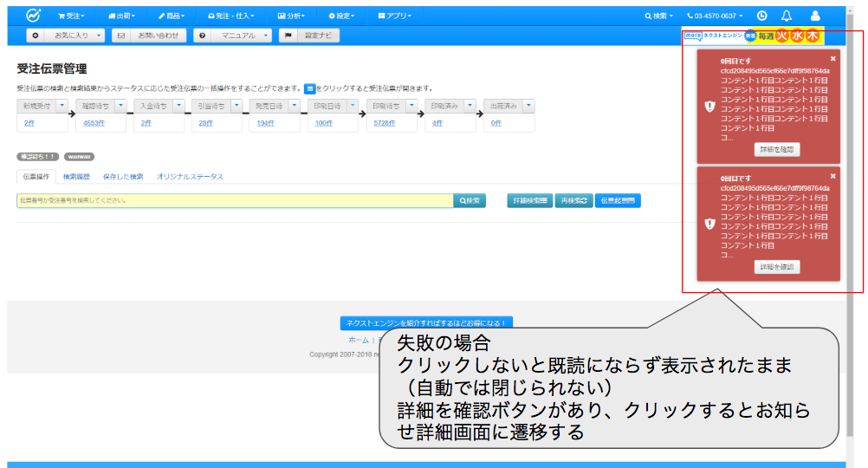
Task: Click the gear icon beside お気に入り
Action: click(35, 36)
